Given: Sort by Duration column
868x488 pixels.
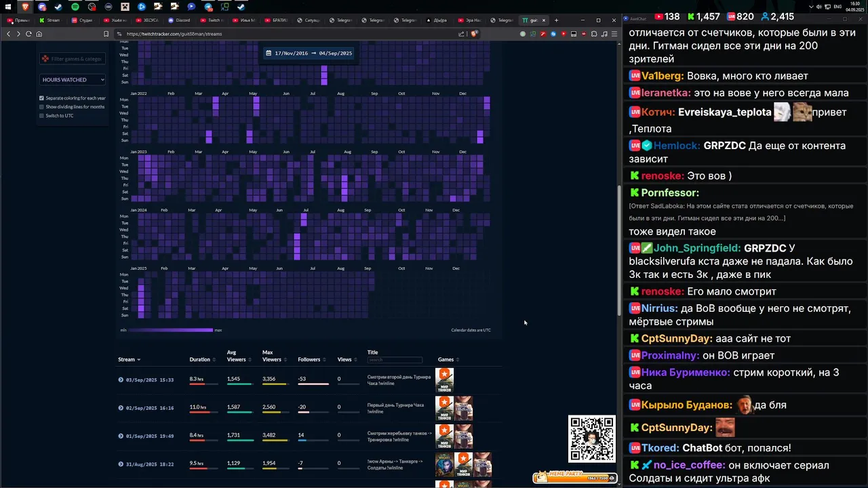Looking at the screenshot, I should pyautogui.click(x=202, y=359).
